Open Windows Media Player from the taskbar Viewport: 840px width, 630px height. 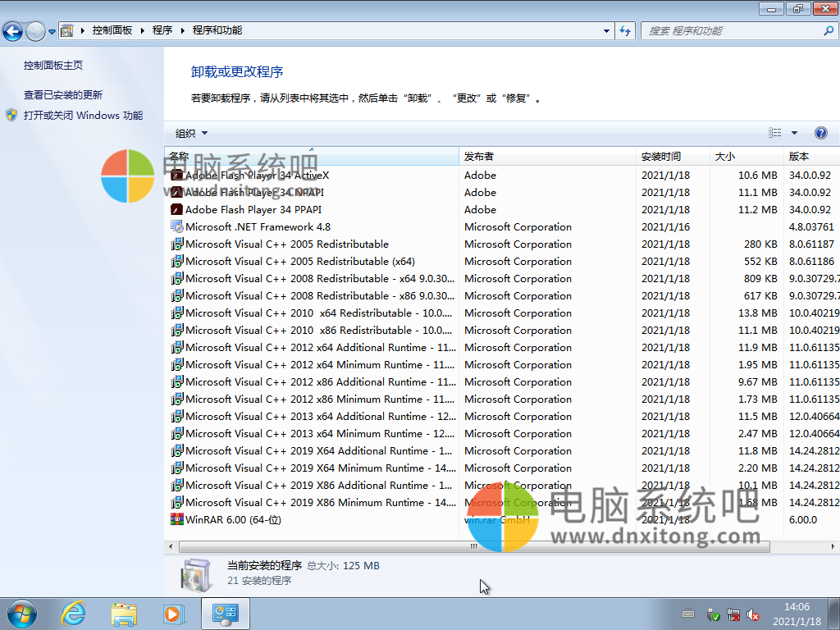click(x=174, y=614)
